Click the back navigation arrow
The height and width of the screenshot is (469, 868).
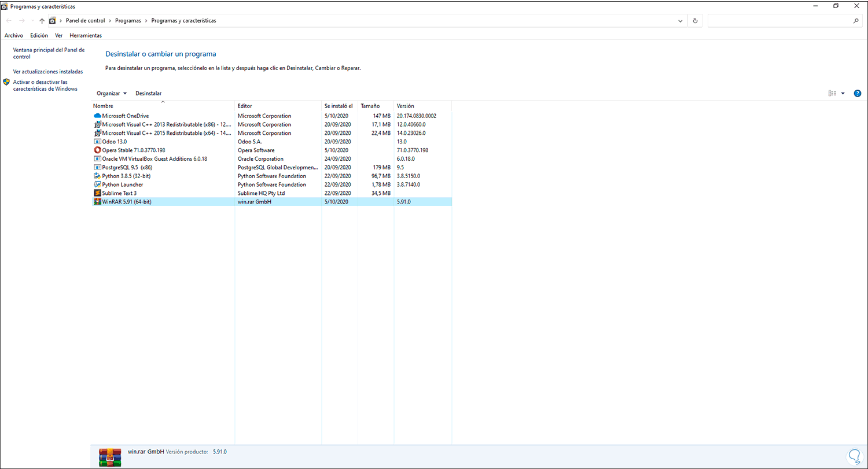click(9, 21)
